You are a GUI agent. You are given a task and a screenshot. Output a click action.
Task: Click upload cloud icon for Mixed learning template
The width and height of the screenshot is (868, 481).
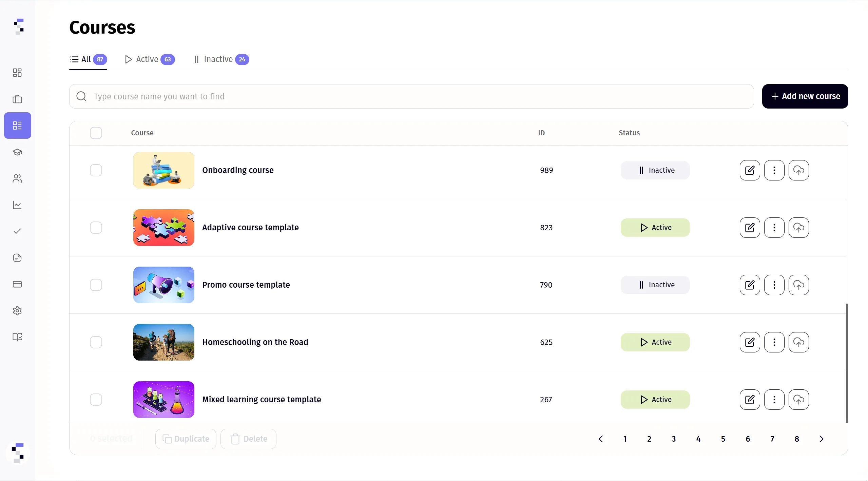pyautogui.click(x=798, y=400)
